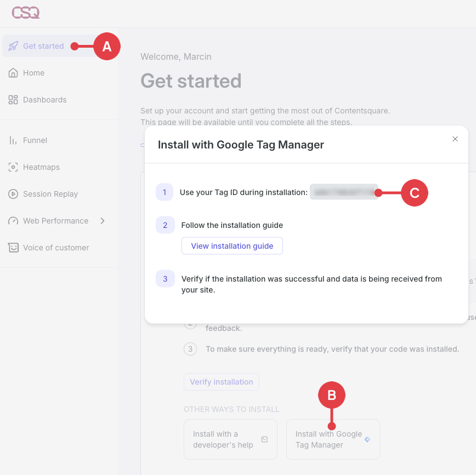Click View installation guide button
Image resolution: width=476 pixels, height=475 pixels.
point(232,245)
